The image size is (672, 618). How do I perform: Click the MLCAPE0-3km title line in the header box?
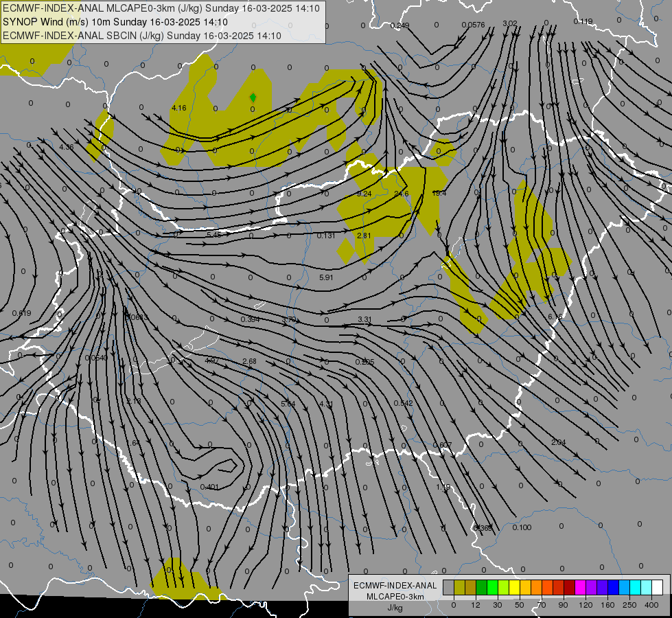tap(161, 8)
